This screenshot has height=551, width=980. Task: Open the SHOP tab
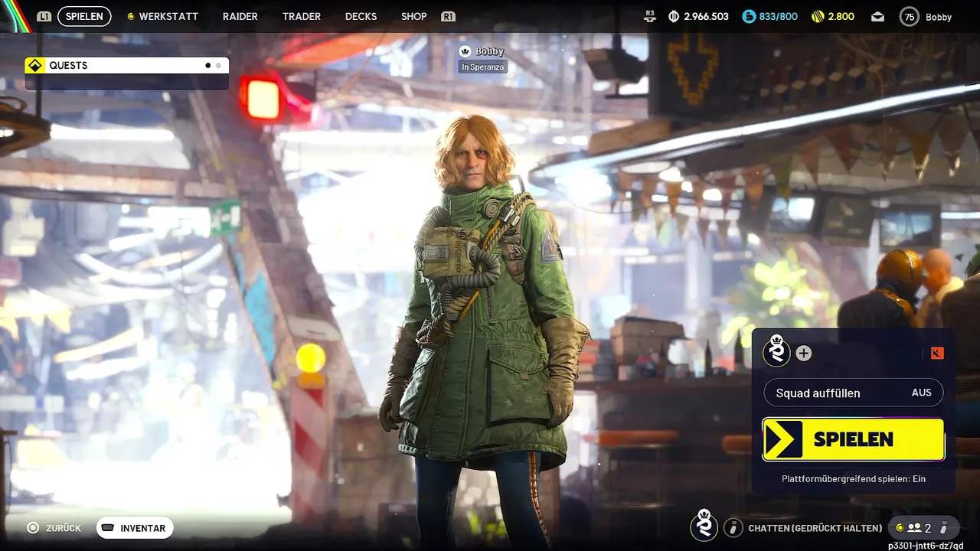(414, 16)
